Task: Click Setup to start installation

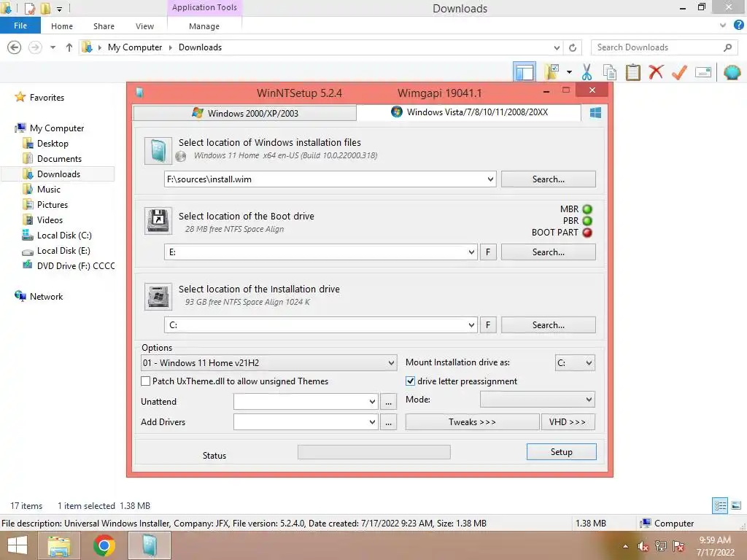Action: click(x=561, y=452)
